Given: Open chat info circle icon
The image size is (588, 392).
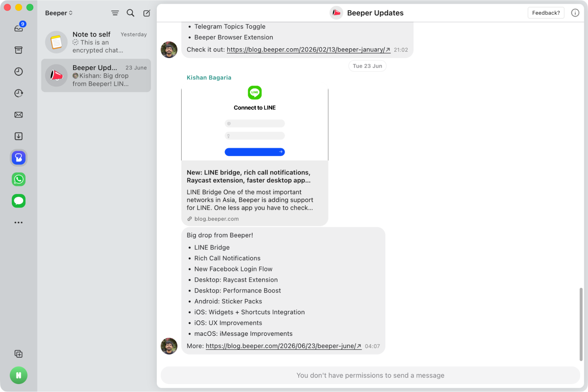Looking at the screenshot, I should point(575,13).
